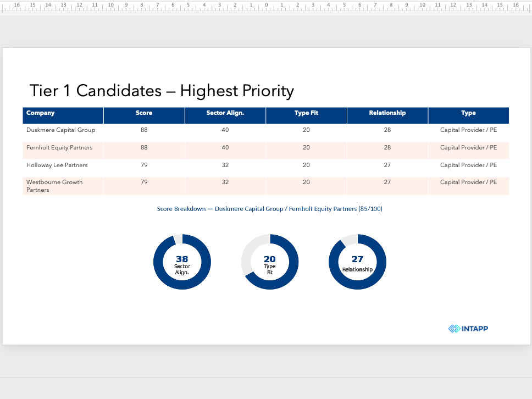
Task: Click the Type Fit header cell
Action: [306, 116]
